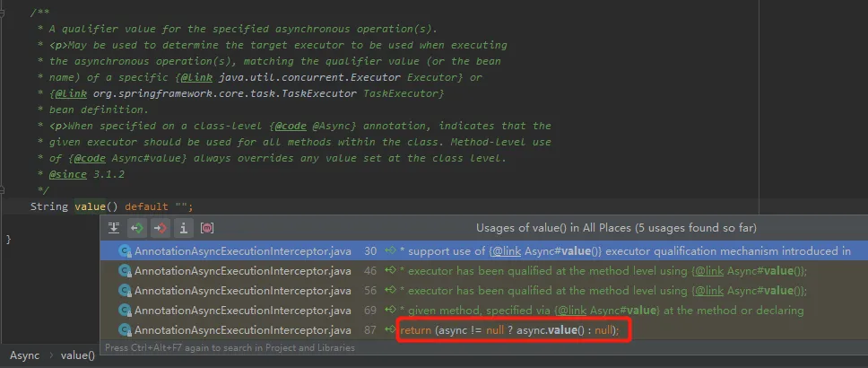This screenshot has height=368, width=868.
Task: Click the 'Usages of value() in All Places' title
Action: (616, 228)
